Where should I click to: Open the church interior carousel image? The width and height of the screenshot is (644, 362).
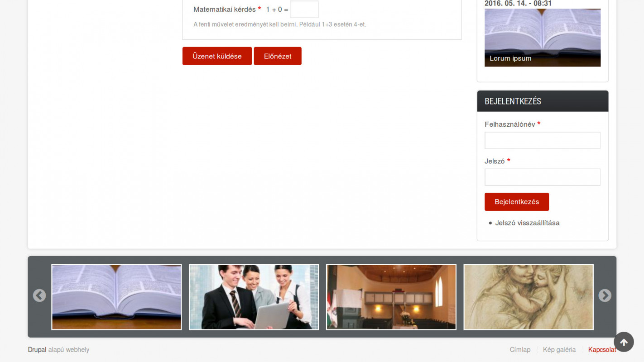coord(391,297)
